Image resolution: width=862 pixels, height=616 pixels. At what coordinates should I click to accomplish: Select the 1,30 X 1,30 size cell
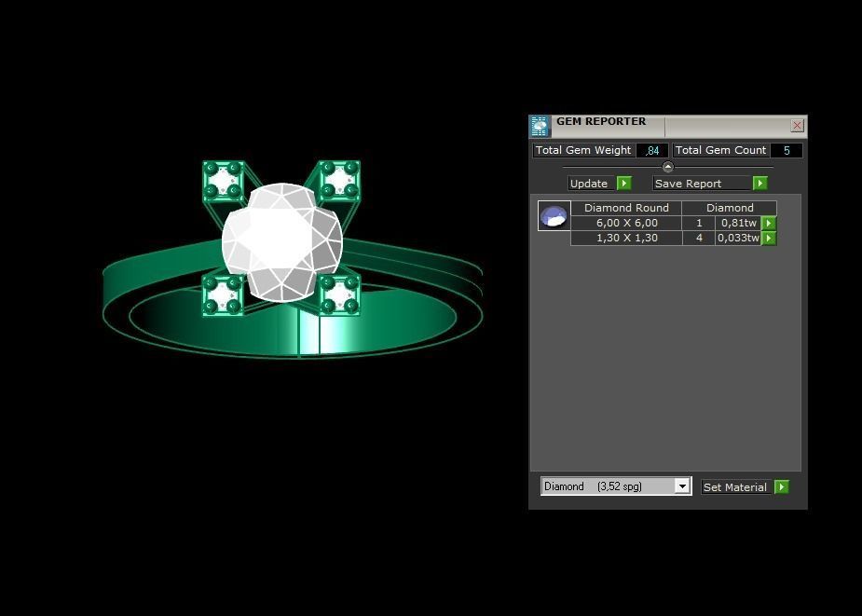pyautogui.click(x=626, y=238)
